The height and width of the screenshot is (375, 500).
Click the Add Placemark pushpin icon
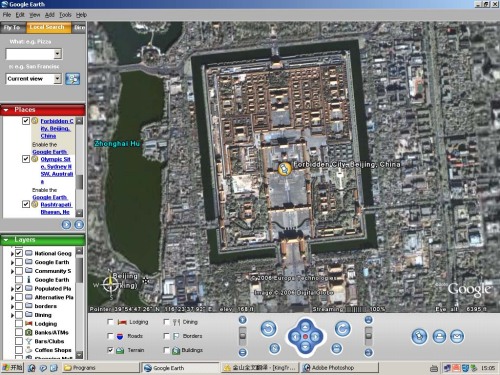(419, 336)
